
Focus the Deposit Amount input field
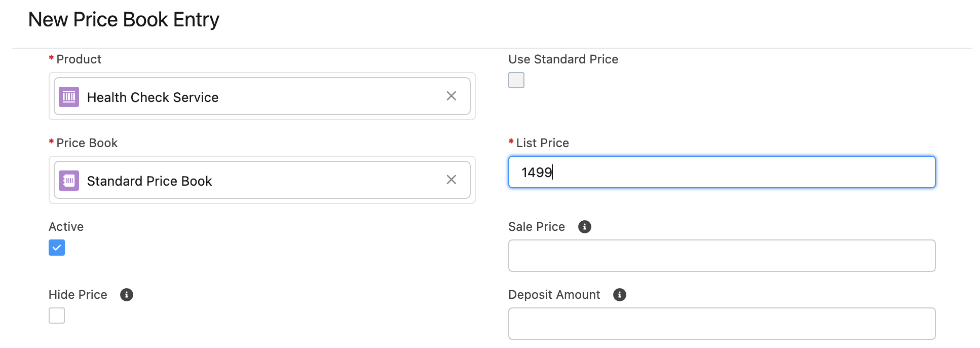click(722, 324)
